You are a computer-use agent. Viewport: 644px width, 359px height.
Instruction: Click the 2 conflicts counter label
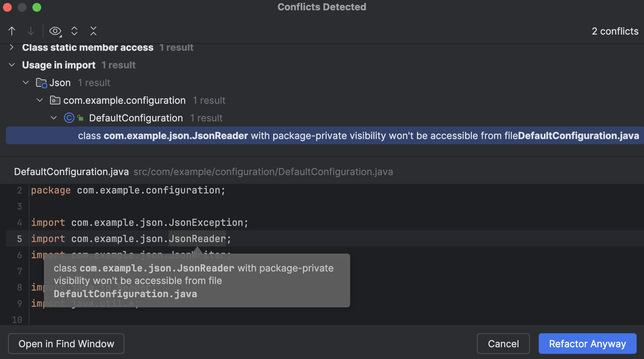pyautogui.click(x=615, y=31)
